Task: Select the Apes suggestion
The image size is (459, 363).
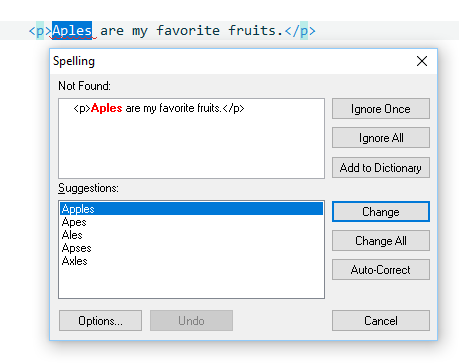Action: [74, 222]
